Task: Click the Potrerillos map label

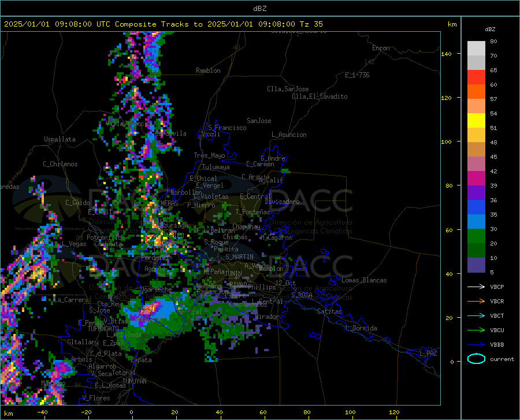Action: coord(106,237)
